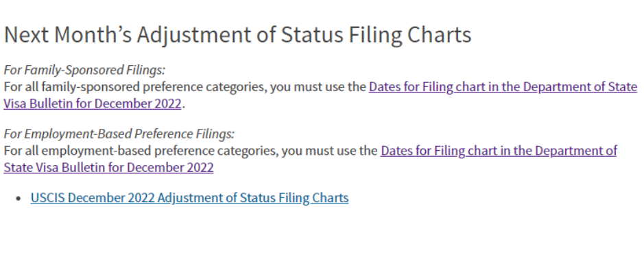Screen dimensions: 644x259
Task: Click 'Department of' ending the employment-based link line
Action: point(576,151)
